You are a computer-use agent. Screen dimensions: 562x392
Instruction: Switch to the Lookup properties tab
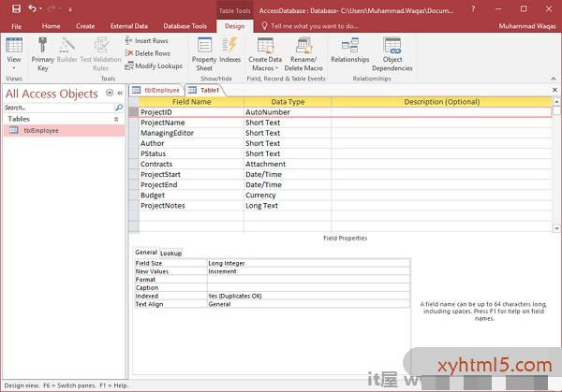tap(170, 254)
